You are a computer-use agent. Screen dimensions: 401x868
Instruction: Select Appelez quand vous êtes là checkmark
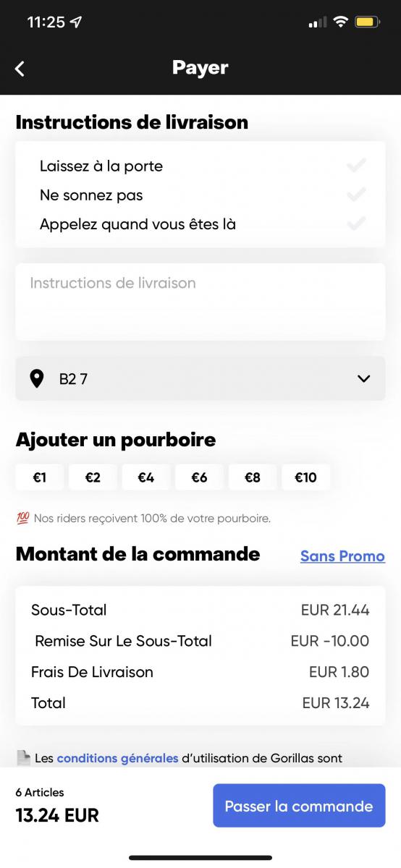(356, 224)
